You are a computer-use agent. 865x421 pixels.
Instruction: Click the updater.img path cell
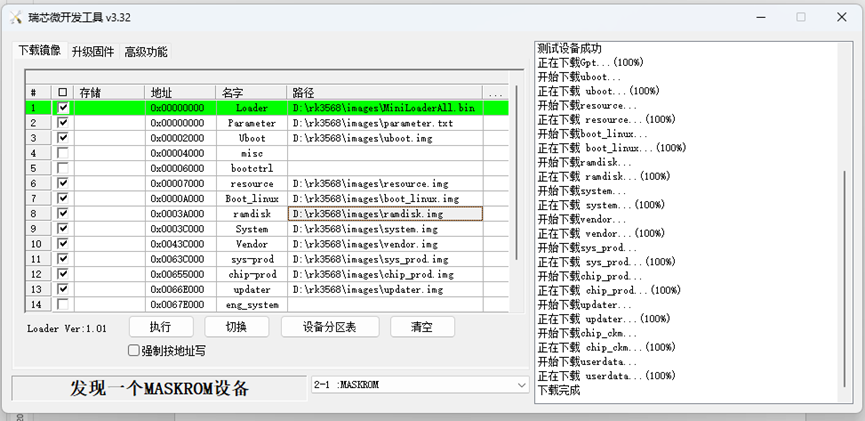pyautogui.click(x=385, y=289)
